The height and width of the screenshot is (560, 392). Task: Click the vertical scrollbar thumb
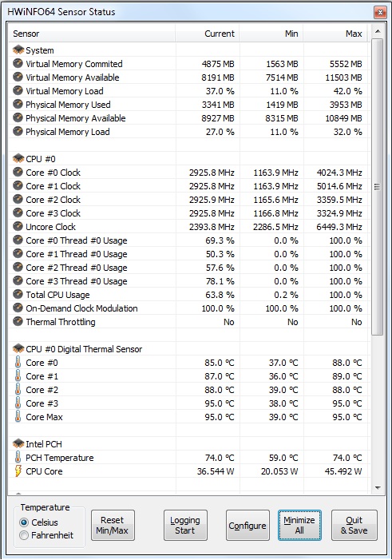(x=378, y=187)
